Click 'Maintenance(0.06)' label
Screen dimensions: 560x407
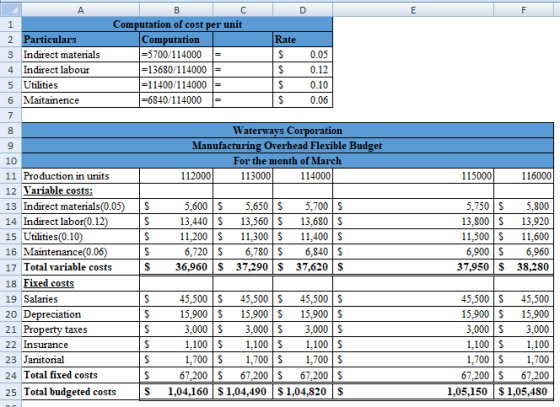click(81, 252)
